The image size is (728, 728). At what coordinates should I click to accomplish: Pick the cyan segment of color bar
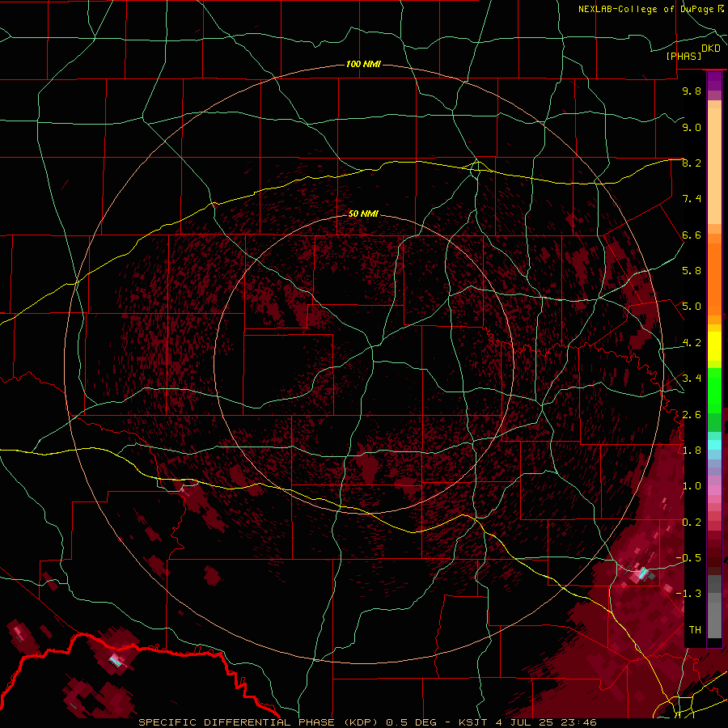point(714,444)
